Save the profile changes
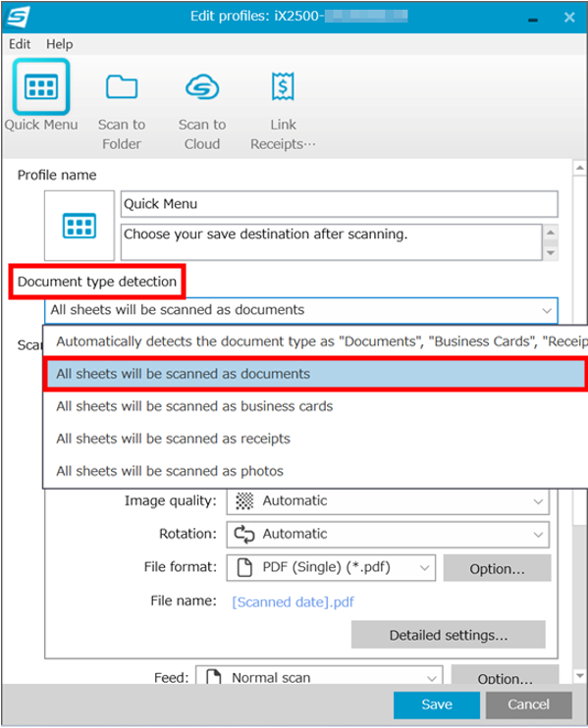Screen dimensions: 588x728 click(437, 704)
